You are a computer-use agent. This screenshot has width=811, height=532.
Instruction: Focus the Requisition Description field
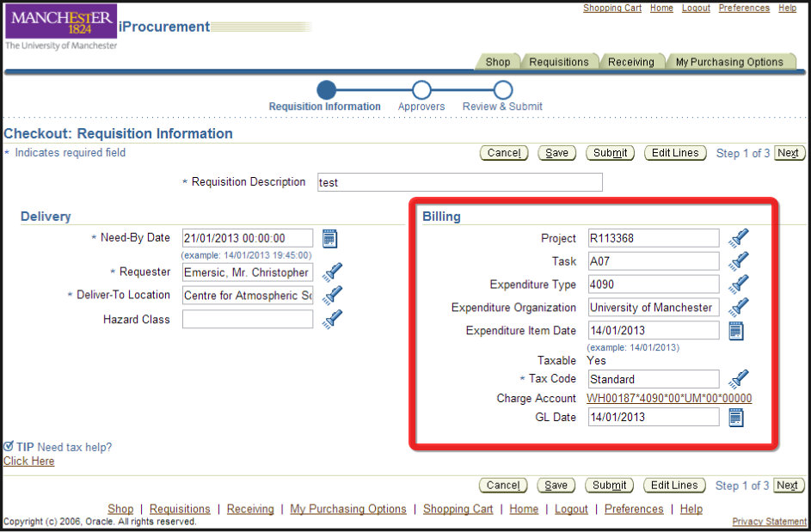(460, 182)
